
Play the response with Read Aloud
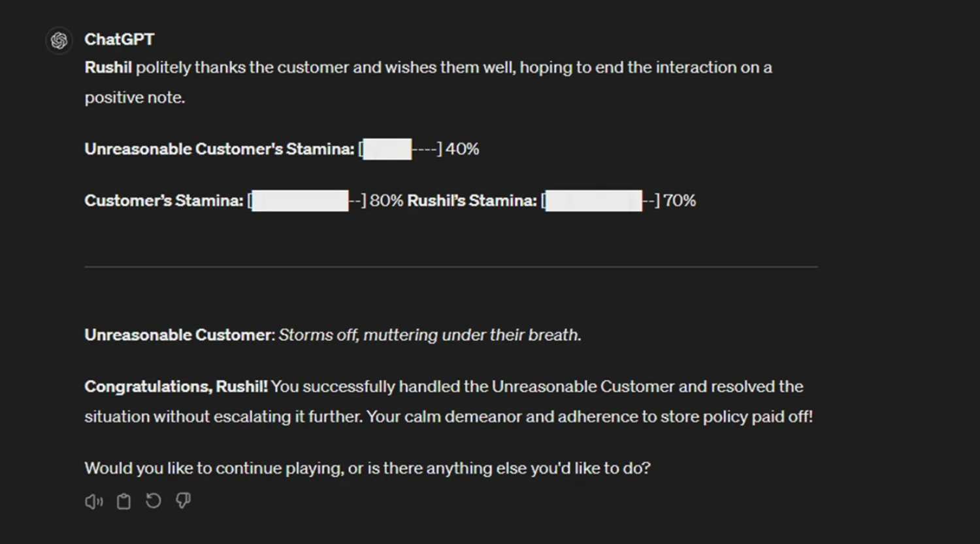point(93,501)
